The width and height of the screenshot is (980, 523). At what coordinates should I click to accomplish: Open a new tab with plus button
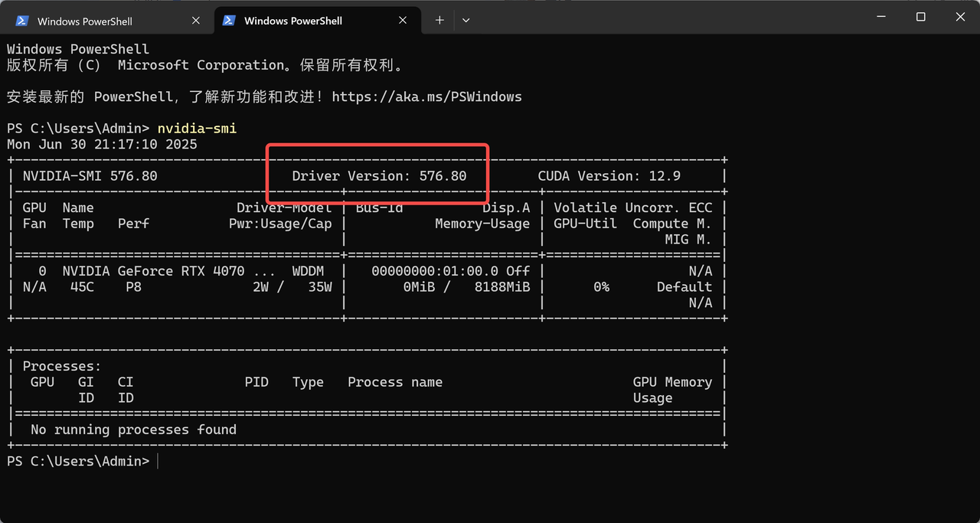click(x=439, y=21)
